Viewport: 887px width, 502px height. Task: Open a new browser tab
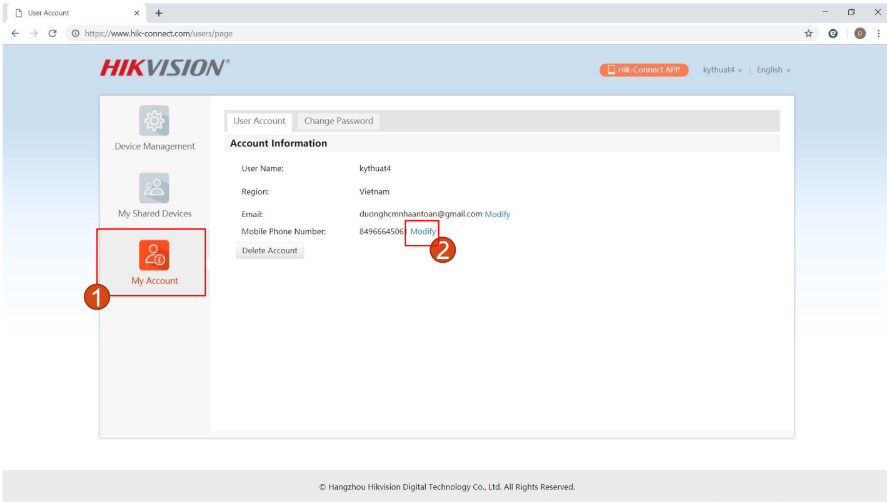click(158, 12)
